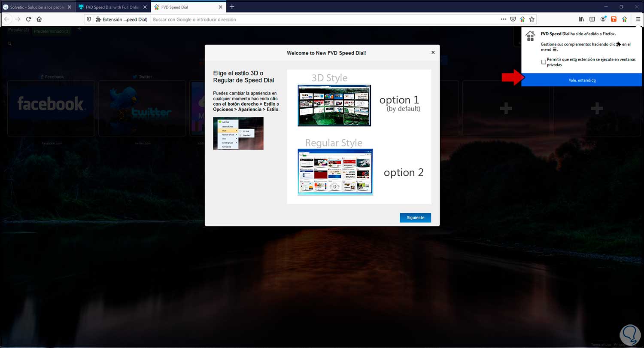The image size is (644, 348).
Task: Open the Twitter speed dial tile
Action: tap(142, 108)
